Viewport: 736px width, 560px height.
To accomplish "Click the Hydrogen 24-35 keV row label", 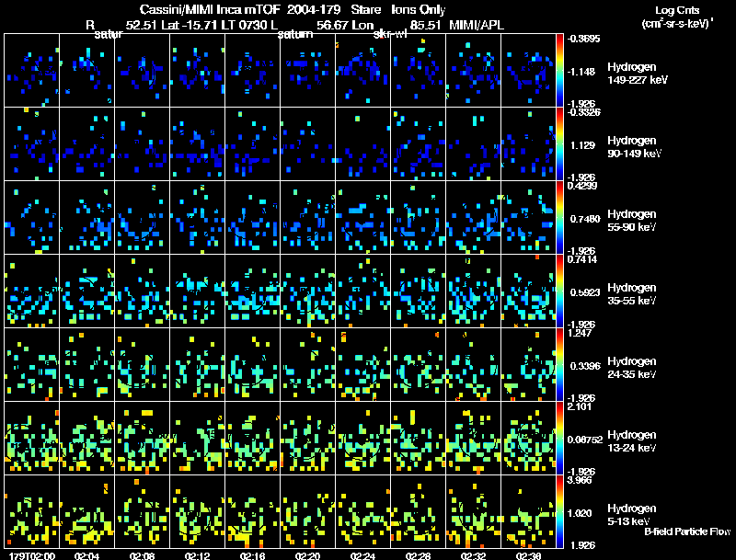I will (x=632, y=368).
